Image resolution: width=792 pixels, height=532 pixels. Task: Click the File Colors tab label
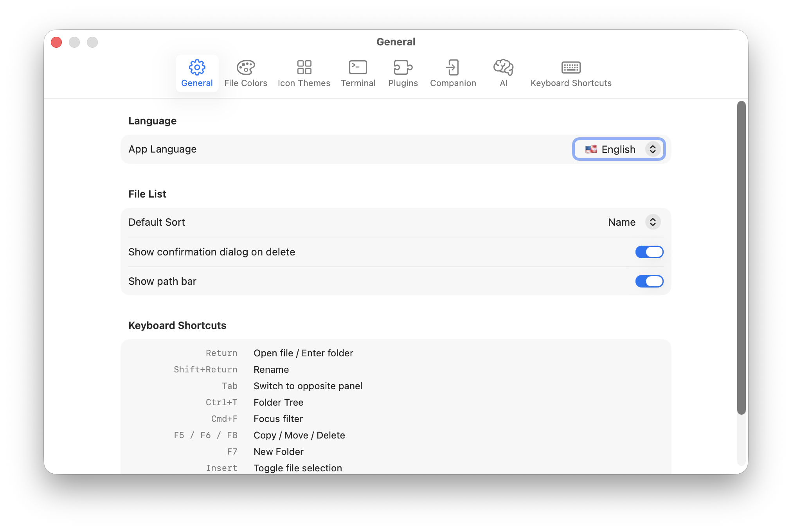coord(246,83)
